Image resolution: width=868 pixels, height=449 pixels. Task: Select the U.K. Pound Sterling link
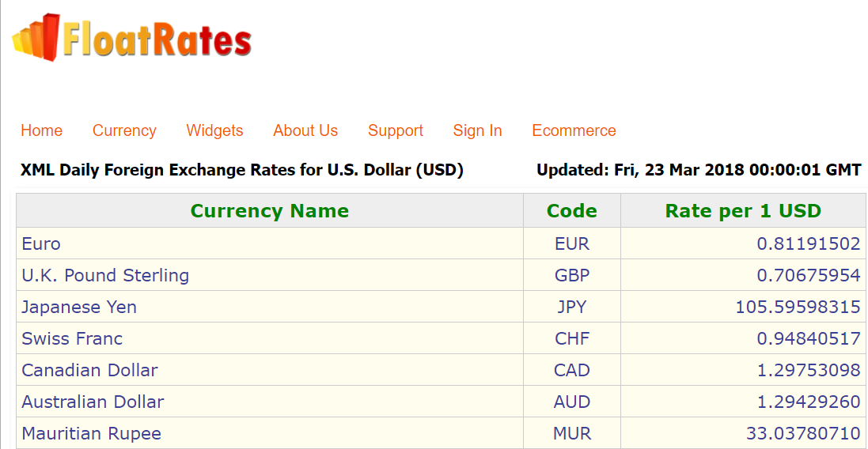105,275
